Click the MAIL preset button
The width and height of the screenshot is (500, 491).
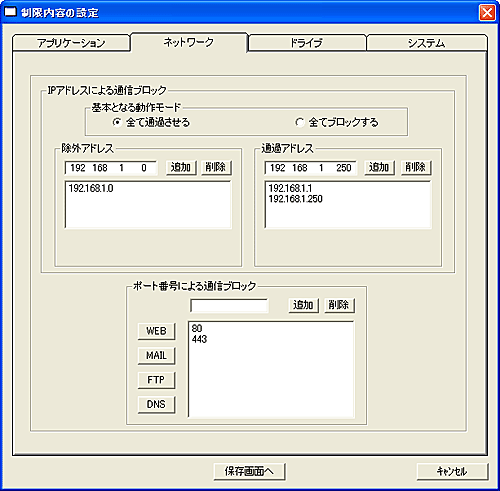click(156, 356)
